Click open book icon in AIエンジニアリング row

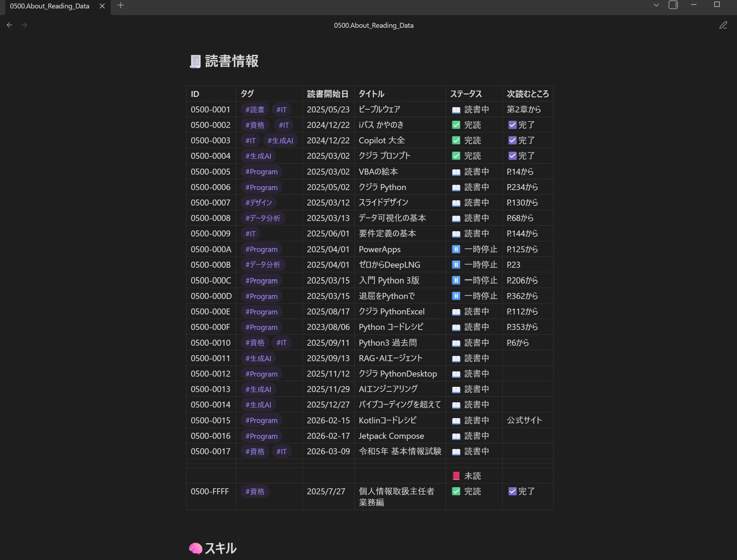point(456,389)
